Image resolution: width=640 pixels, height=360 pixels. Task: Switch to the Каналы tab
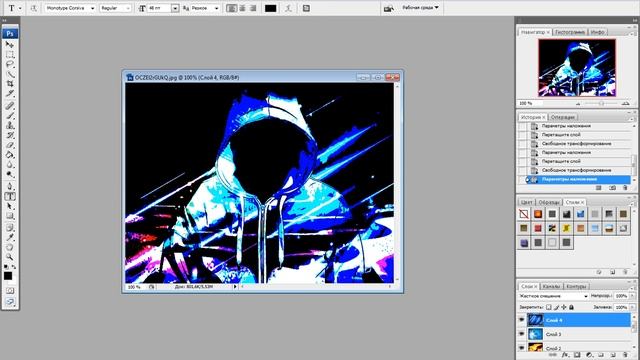click(551, 286)
